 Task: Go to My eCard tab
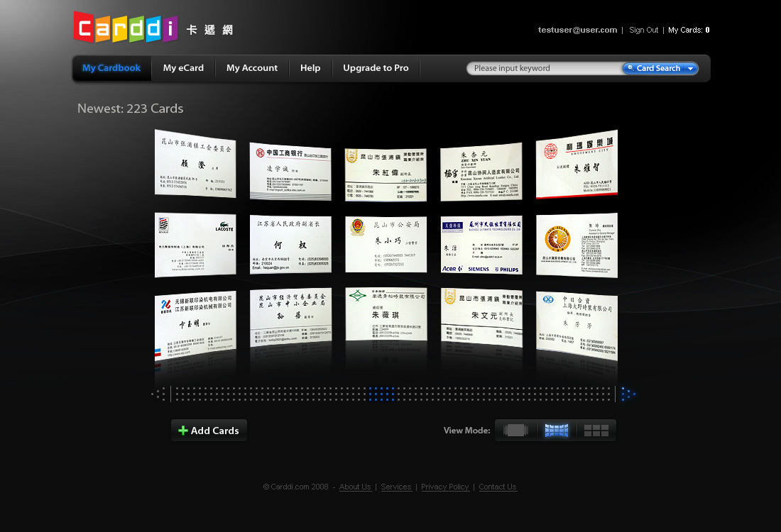tap(183, 68)
